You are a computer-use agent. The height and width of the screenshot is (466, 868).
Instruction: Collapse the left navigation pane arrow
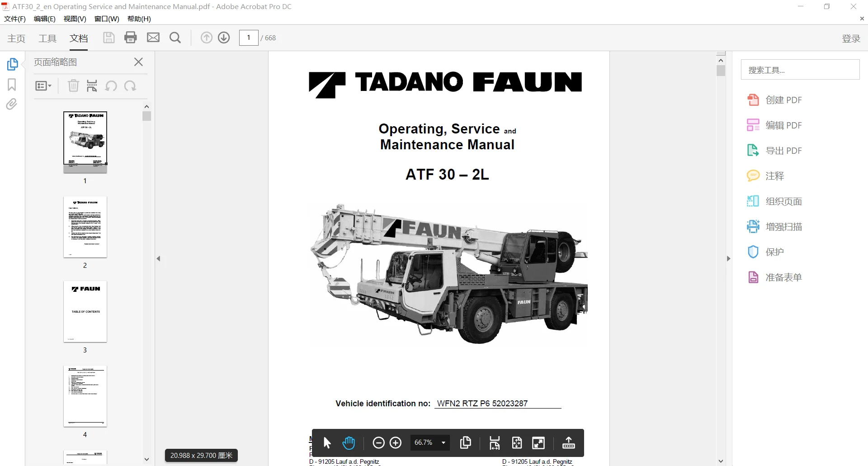pyautogui.click(x=158, y=259)
